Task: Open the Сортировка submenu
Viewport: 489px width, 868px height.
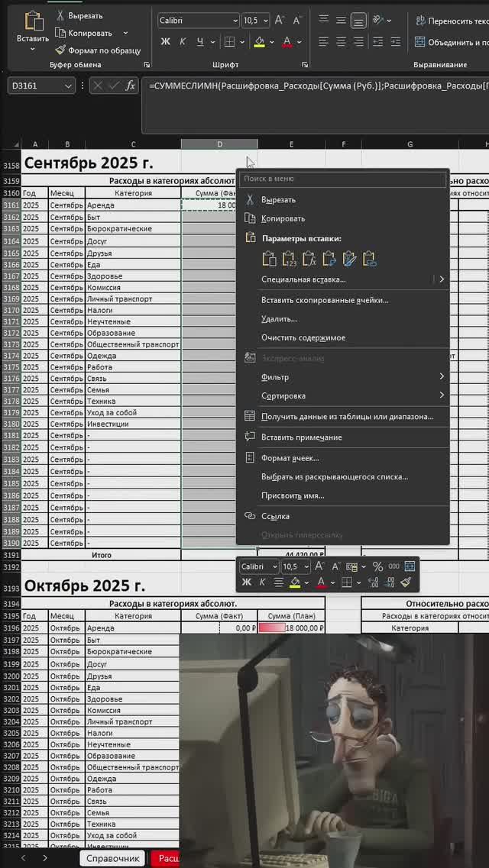Action: coord(343,395)
